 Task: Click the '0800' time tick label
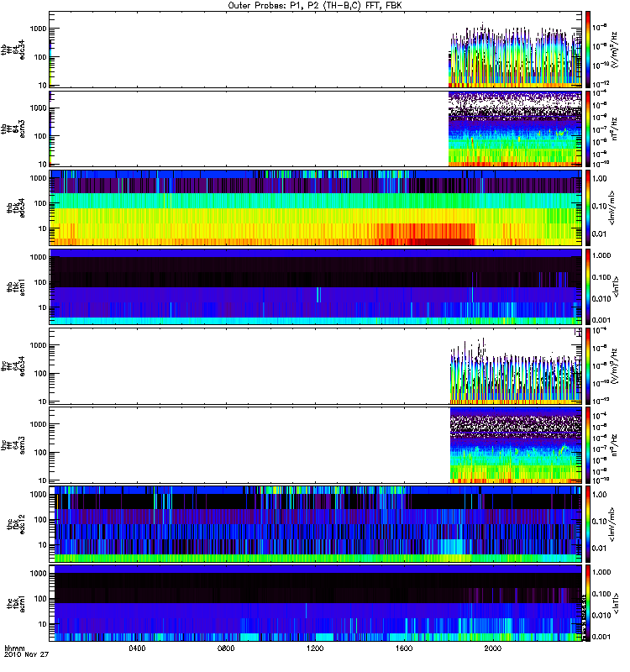pos(226,648)
